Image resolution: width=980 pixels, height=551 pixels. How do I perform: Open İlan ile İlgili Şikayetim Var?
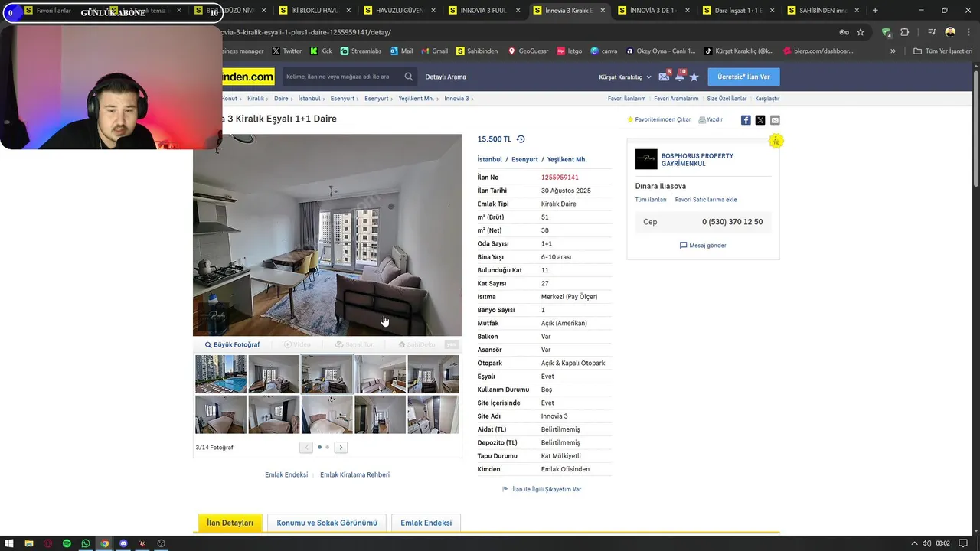click(542, 489)
